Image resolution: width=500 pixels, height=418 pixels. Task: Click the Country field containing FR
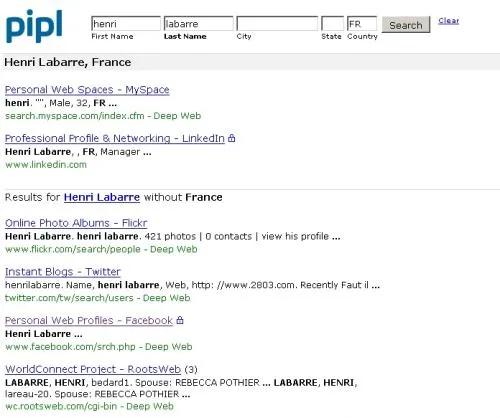[362, 24]
